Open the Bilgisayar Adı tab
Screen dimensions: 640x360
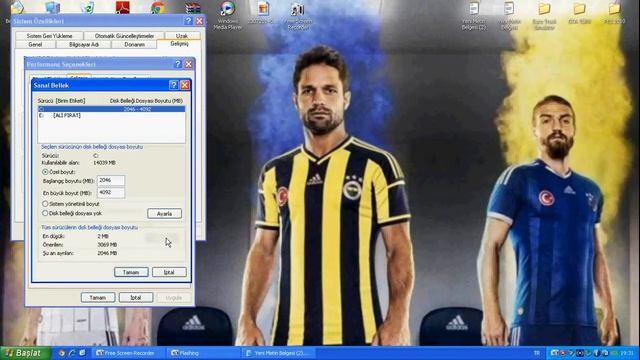84,44
